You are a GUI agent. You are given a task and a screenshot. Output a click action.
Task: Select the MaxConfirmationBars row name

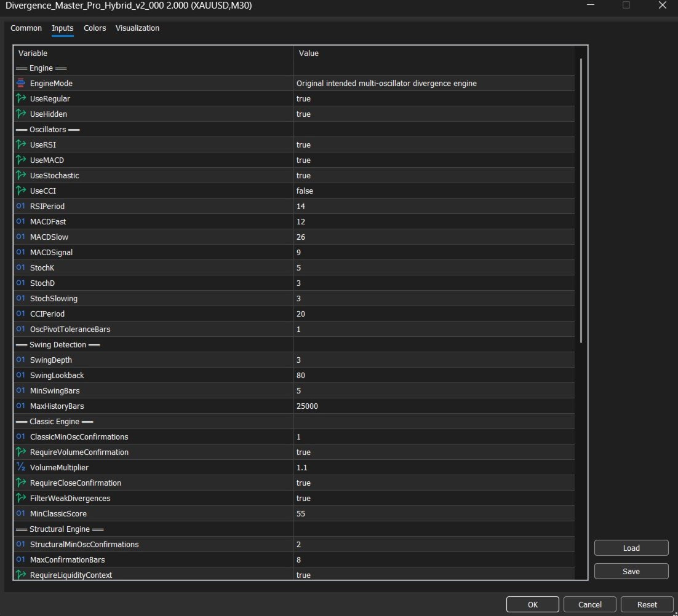(68, 560)
